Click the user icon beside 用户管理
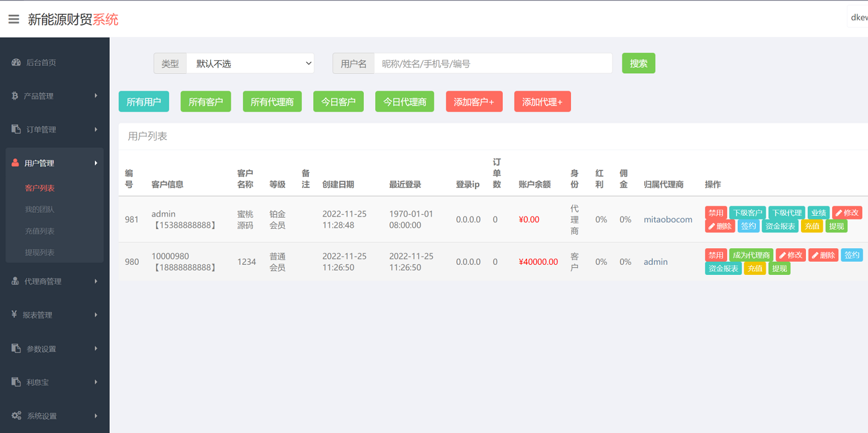 tap(15, 163)
